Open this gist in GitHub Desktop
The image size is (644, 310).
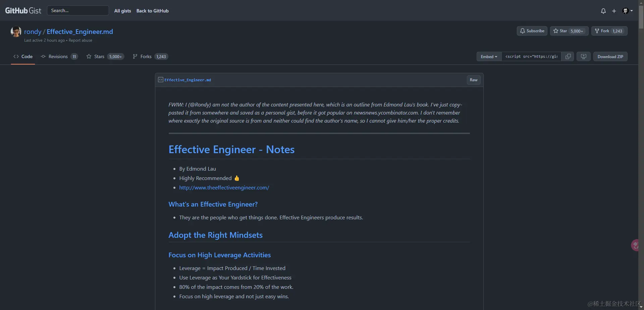(584, 57)
